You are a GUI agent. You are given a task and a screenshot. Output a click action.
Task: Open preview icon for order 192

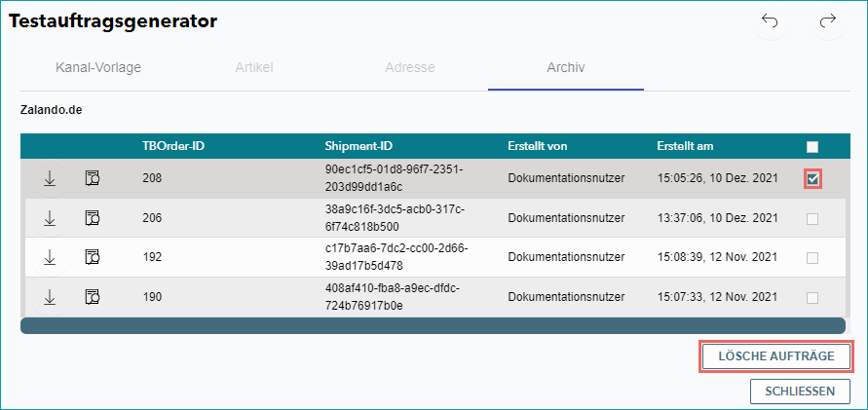[93, 257]
